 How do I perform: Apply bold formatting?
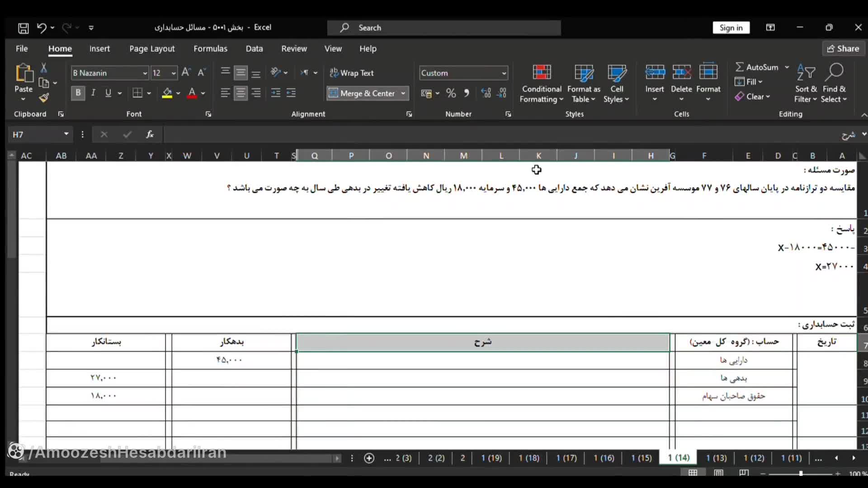pos(78,93)
